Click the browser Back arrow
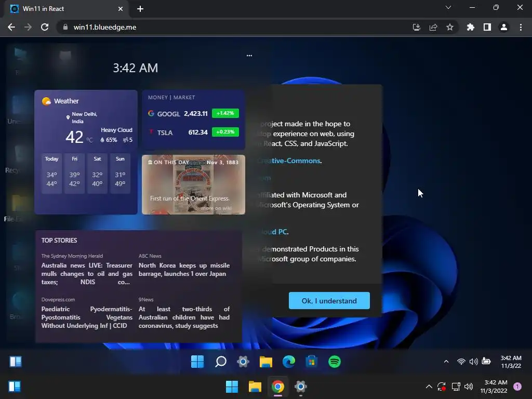Image resolution: width=532 pixels, height=399 pixels. coord(11,27)
